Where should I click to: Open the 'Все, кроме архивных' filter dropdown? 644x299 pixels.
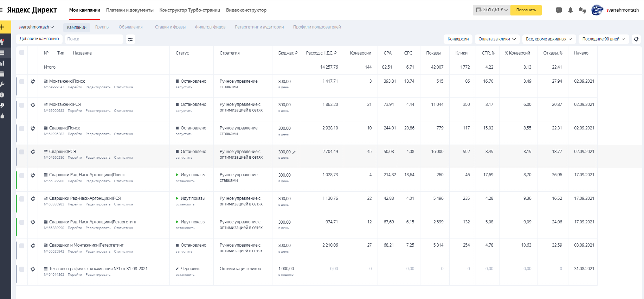tap(549, 39)
